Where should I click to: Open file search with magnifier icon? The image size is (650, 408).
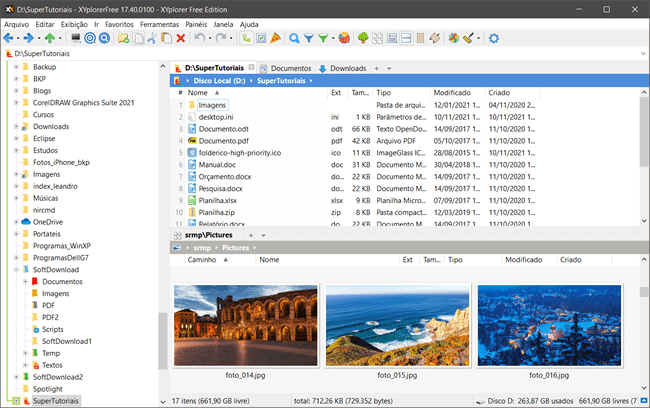(x=294, y=39)
